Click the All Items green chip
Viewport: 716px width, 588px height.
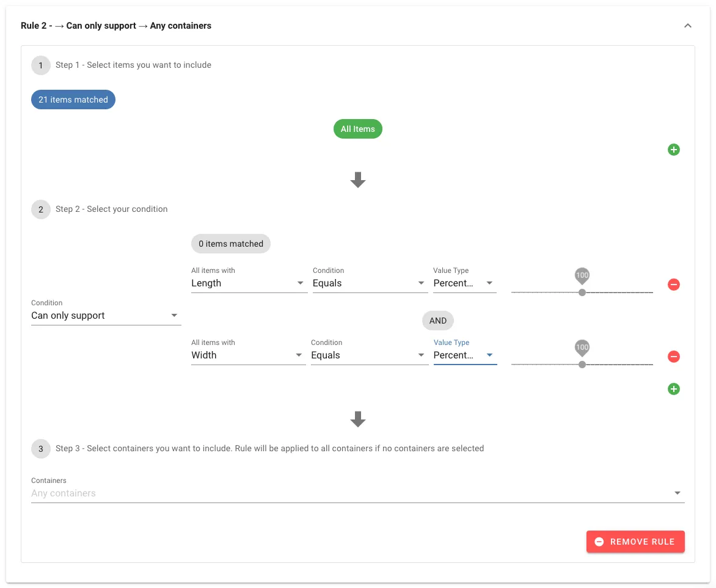click(358, 129)
